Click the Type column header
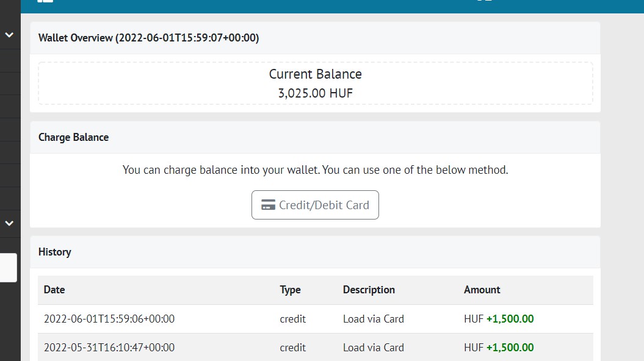The width and height of the screenshot is (644, 361). tap(290, 290)
